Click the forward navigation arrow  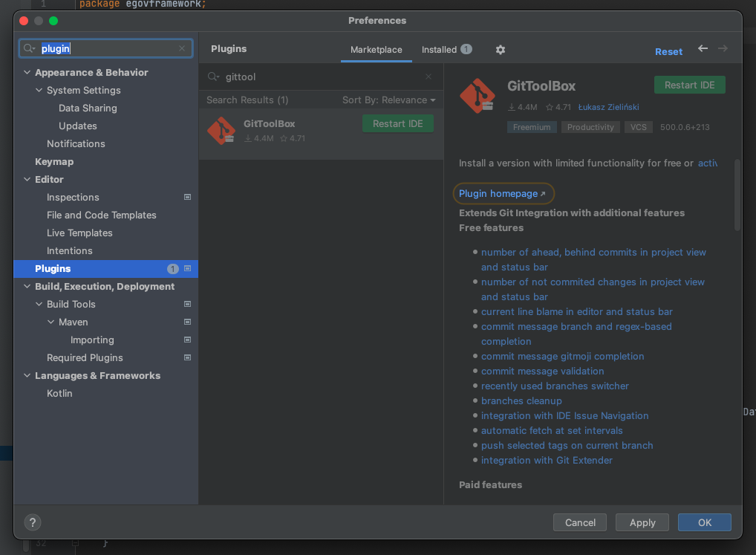point(723,48)
